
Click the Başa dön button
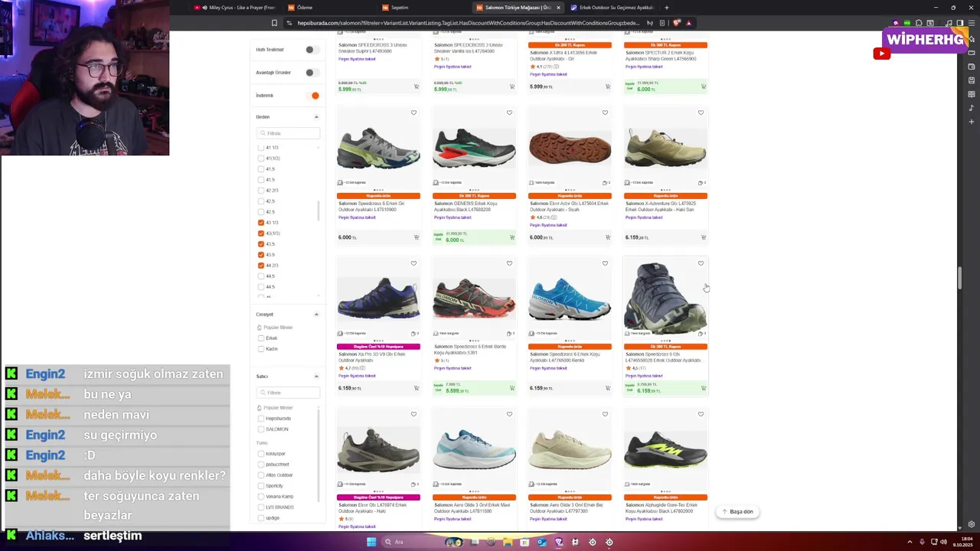coord(737,511)
